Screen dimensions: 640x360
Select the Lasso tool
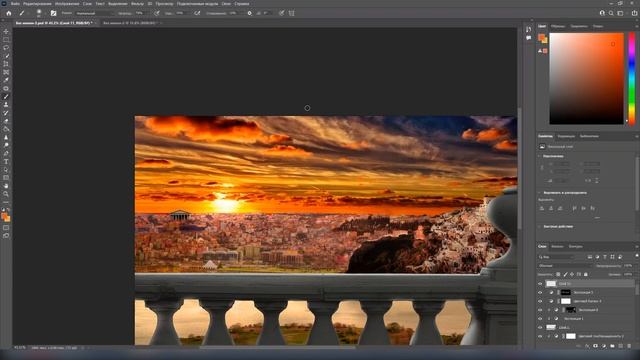pos(6,48)
